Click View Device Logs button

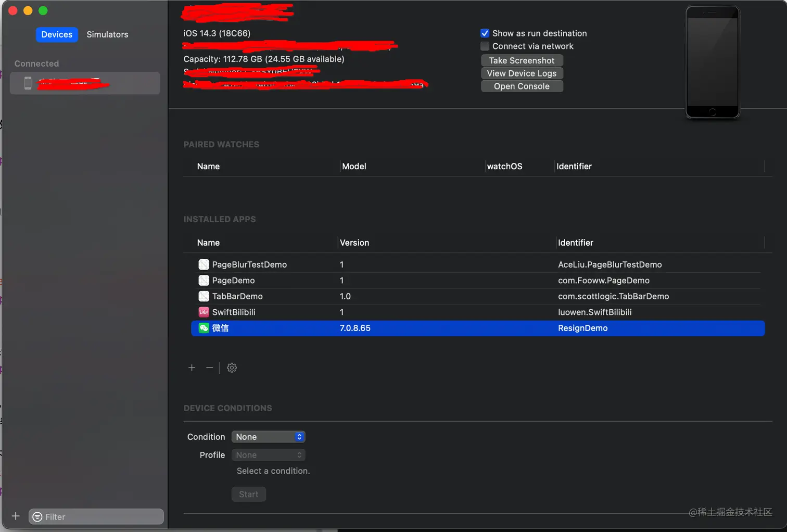[522, 73]
